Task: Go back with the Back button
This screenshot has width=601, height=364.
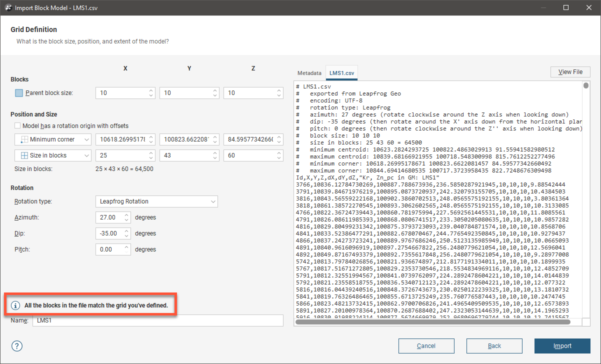Action: 494,346
